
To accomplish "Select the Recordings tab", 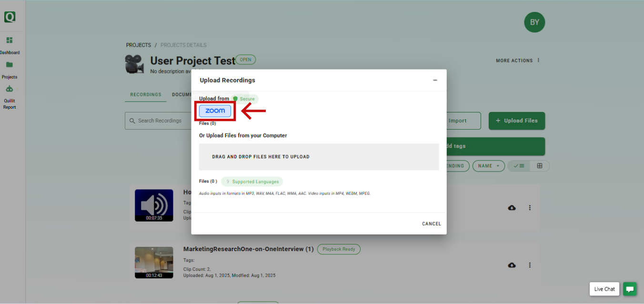I will pos(146,95).
